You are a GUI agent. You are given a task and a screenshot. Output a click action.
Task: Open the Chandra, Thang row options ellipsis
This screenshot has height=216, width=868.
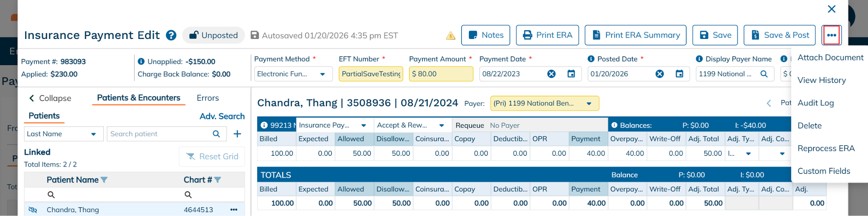(234, 210)
